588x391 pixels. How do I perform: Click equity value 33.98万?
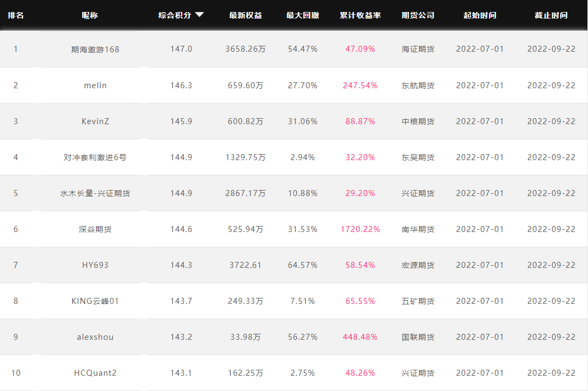(246, 337)
